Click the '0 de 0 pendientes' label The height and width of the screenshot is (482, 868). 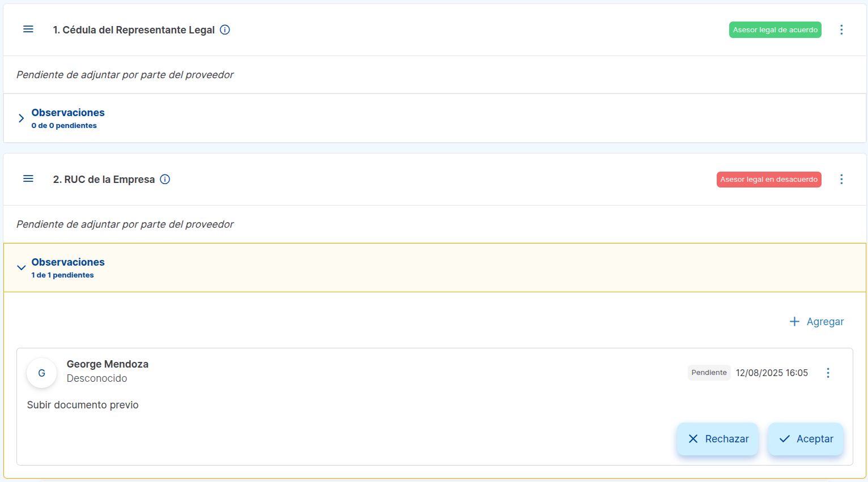(x=64, y=126)
